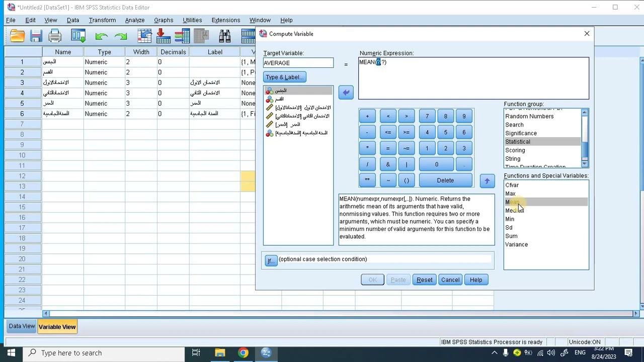Open the Graphs menu

click(164, 20)
